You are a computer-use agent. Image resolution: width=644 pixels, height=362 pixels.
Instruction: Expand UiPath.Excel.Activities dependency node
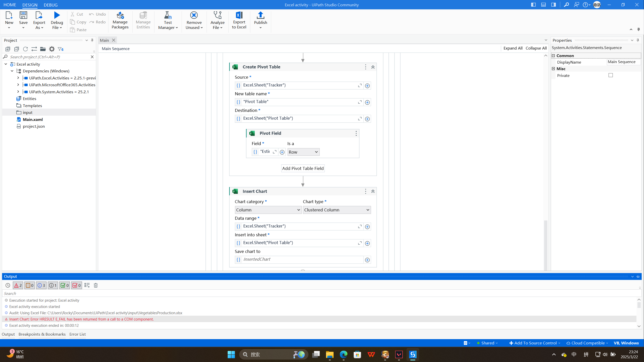click(x=18, y=78)
